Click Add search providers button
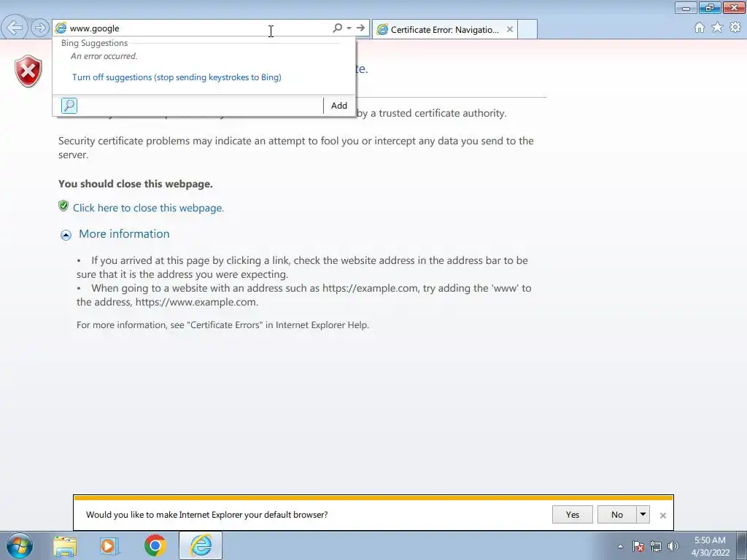The image size is (747, 560). click(x=339, y=106)
